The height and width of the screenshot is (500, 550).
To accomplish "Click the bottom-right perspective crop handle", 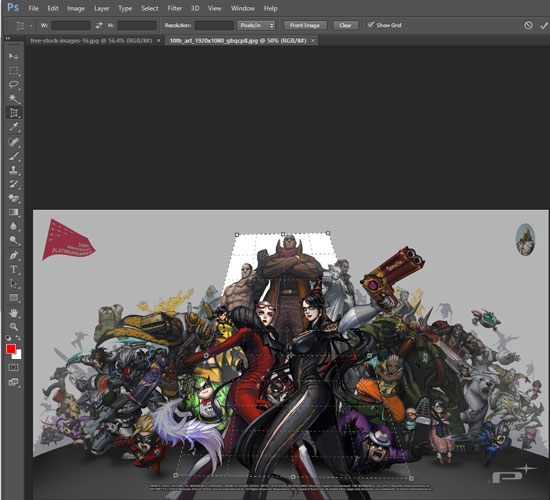I will (411, 478).
